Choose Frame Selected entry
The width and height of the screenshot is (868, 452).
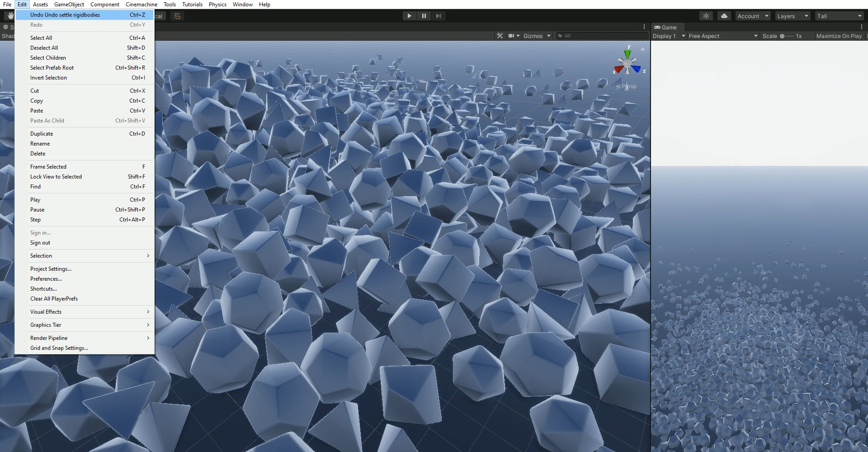[x=85, y=167]
